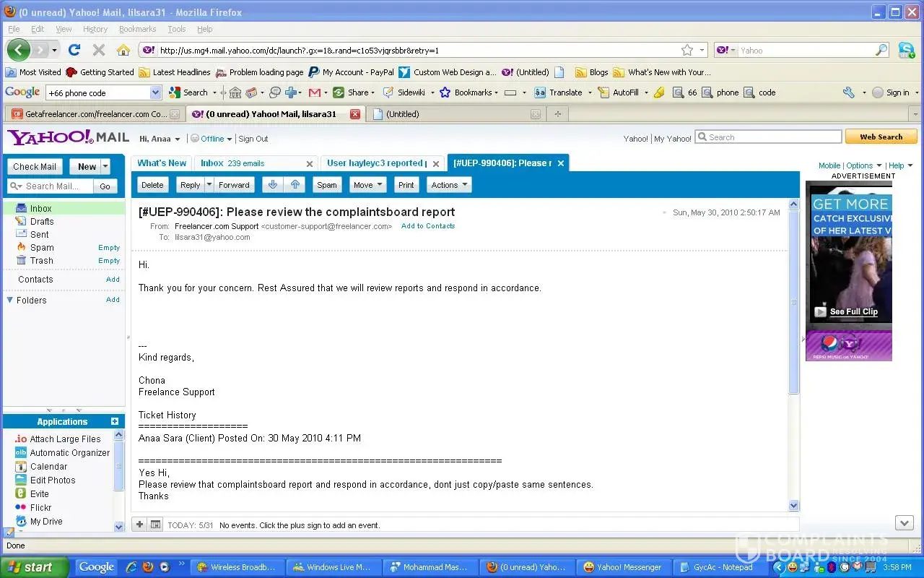Open the Gmail icon in Google toolbar

(314, 92)
